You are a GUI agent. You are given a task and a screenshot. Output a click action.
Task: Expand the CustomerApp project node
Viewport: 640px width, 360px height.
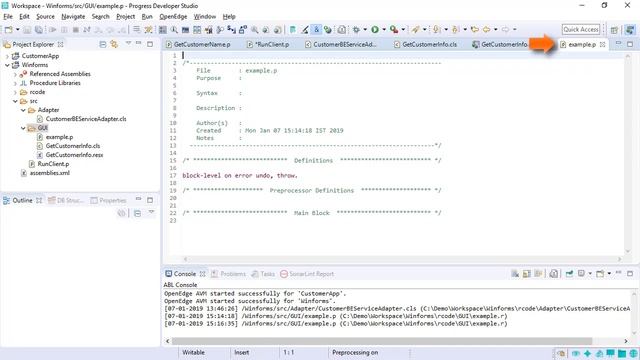click(x=7, y=56)
